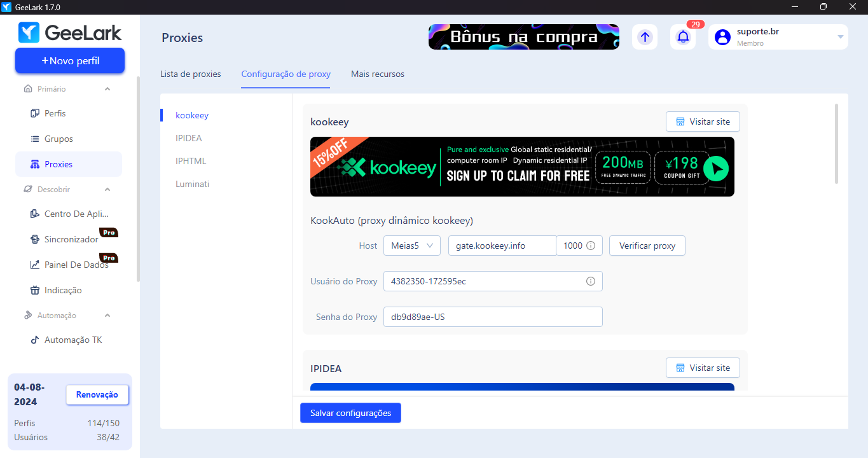Image resolution: width=868 pixels, height=458 pixels.
Task: Click the gate.kookeey.info host field
Action: (x=502, y=246)
